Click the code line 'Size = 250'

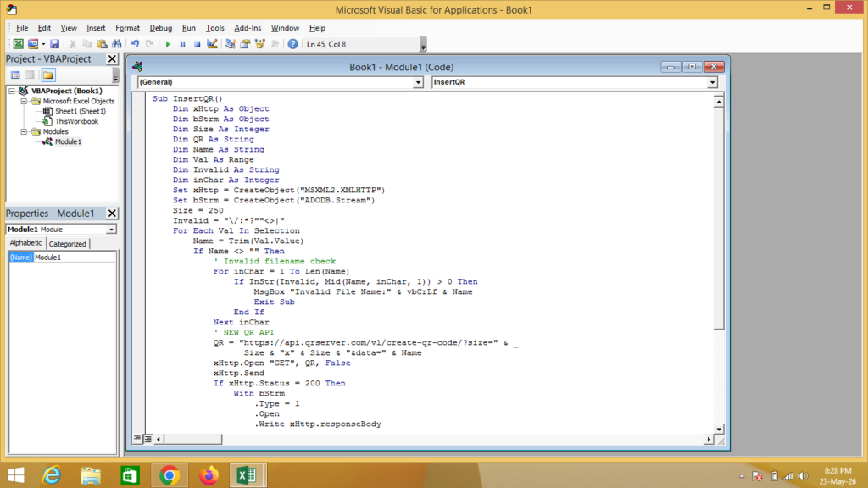tap(198, 210)
